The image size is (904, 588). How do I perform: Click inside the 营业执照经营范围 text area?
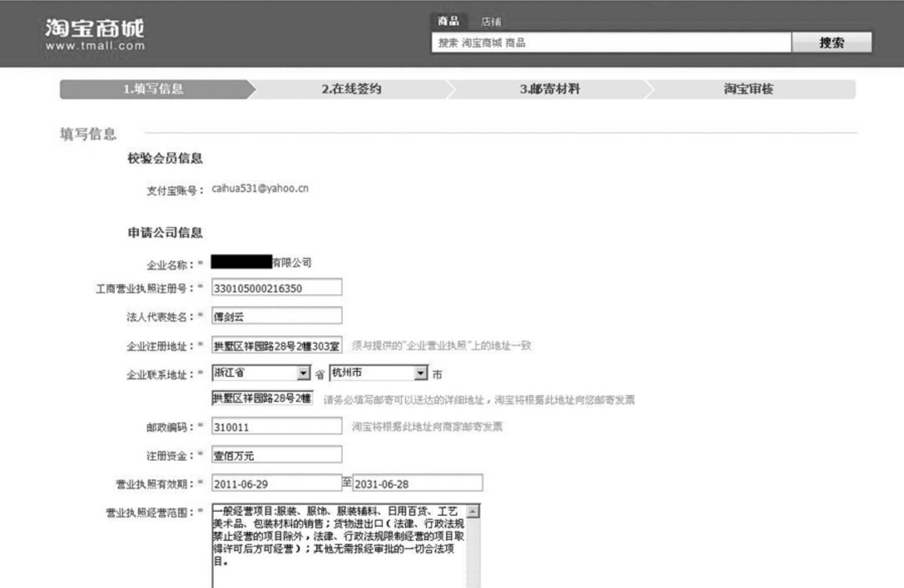(x=340, y=545)
